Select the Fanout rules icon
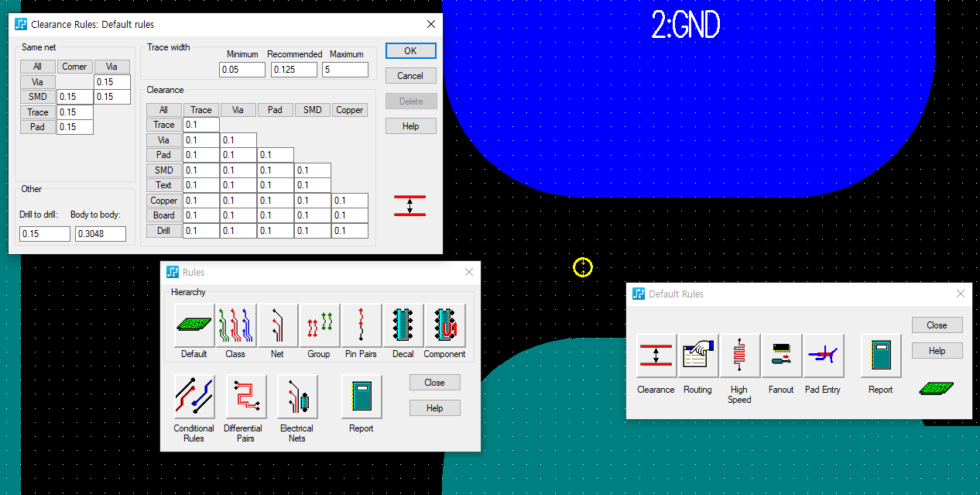Viewport: 980px width, 495px height. point(781,356)
